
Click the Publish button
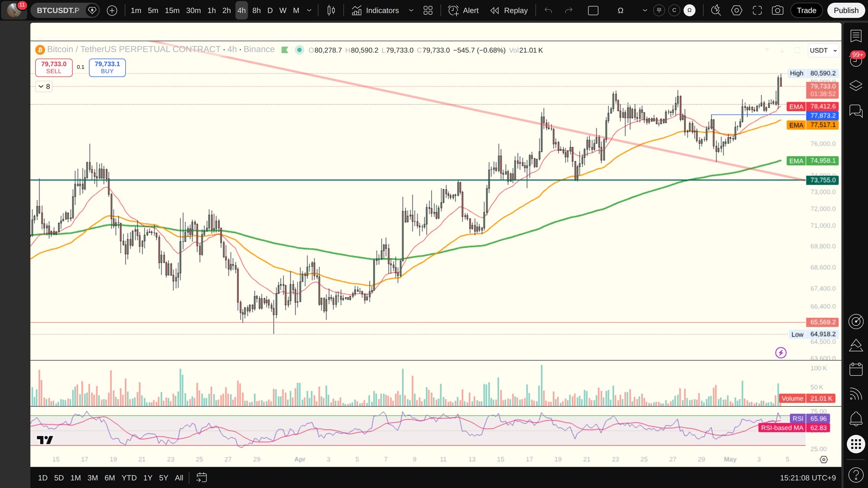pos(846,10)
